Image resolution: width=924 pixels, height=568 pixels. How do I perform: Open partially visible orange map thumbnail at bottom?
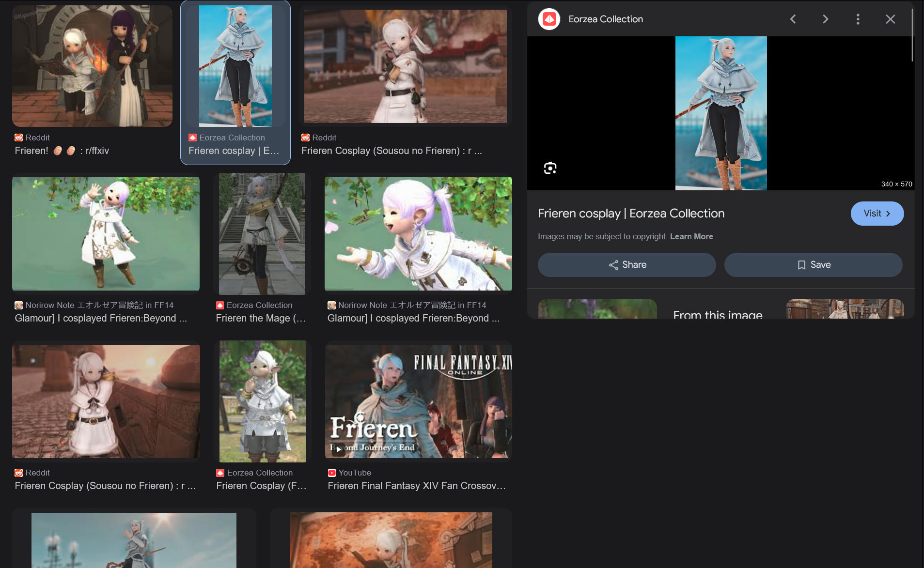(x=391, y=540)
